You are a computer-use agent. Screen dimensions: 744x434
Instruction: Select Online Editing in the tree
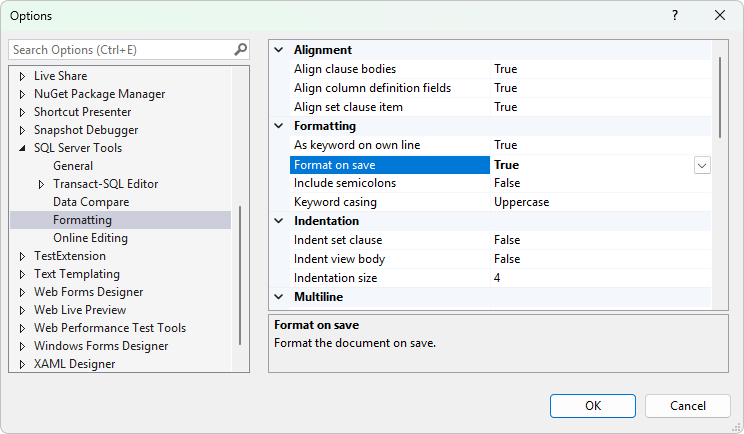[90, 238]
